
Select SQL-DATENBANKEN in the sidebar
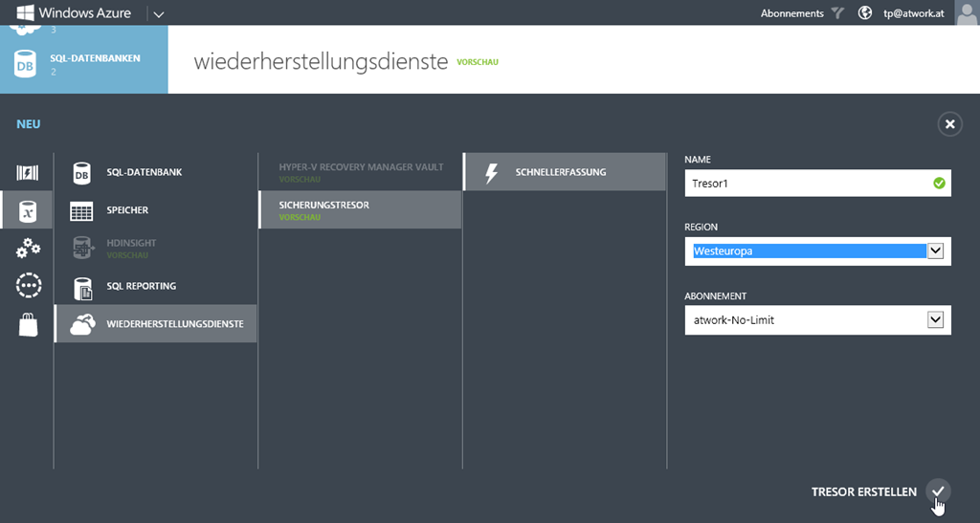[x=84, y=62]
